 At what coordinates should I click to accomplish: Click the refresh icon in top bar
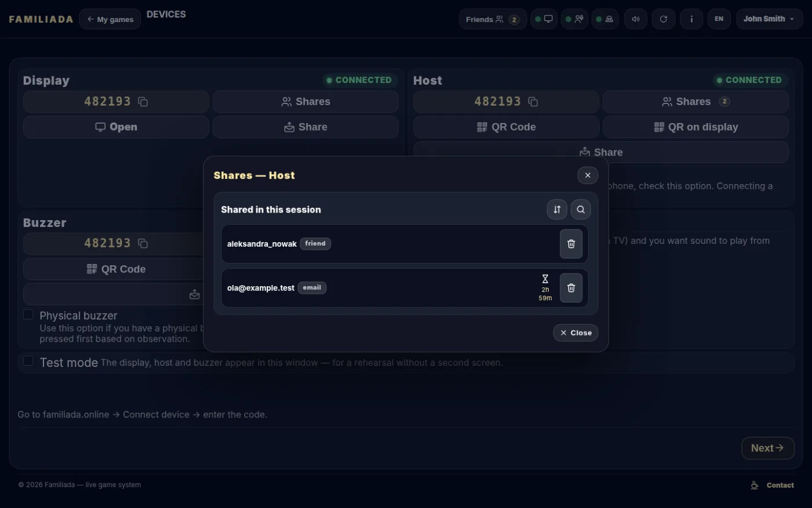point(664,19)
